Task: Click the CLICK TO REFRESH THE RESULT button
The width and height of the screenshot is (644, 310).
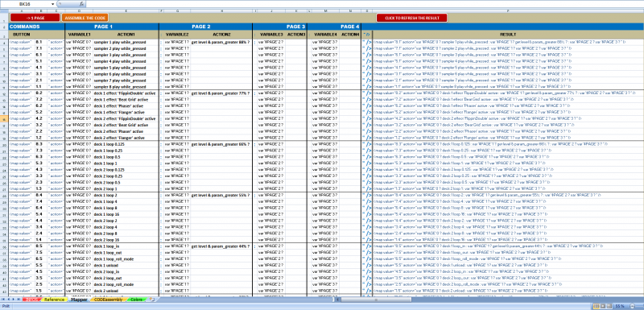Action: [x=412, y=18]
